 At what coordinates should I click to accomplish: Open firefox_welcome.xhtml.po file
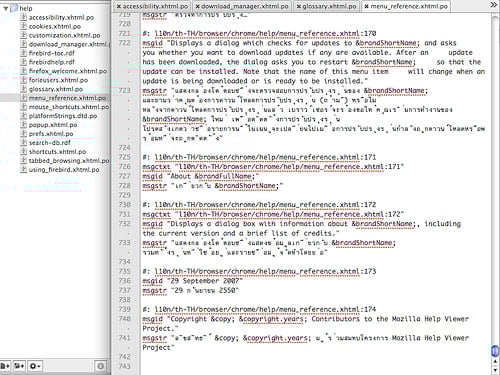[68, 71]
